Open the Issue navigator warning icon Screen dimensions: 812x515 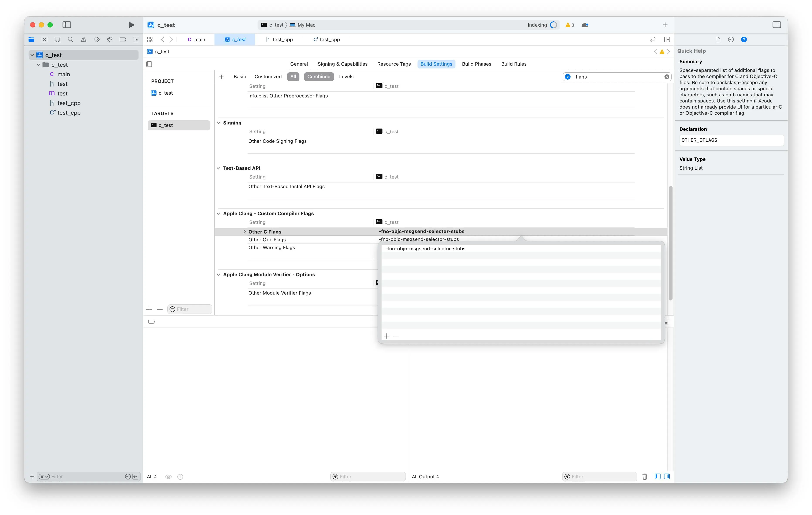click(x=84, y=39)
